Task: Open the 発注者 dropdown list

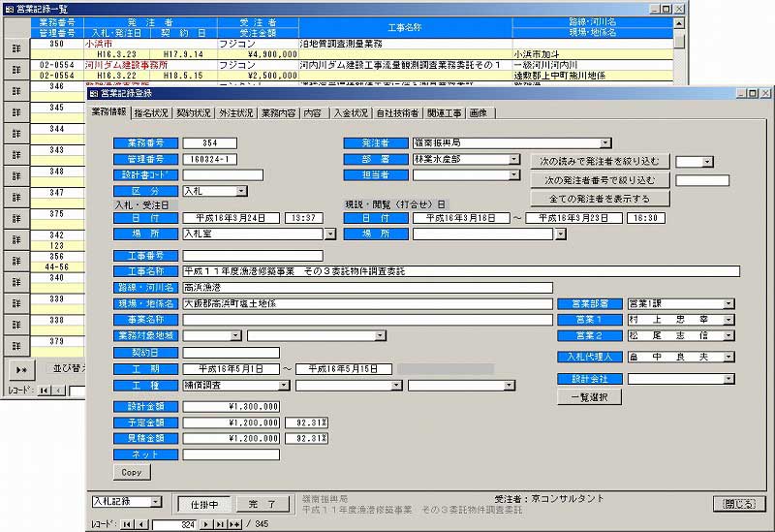Action: click(604, 143)
